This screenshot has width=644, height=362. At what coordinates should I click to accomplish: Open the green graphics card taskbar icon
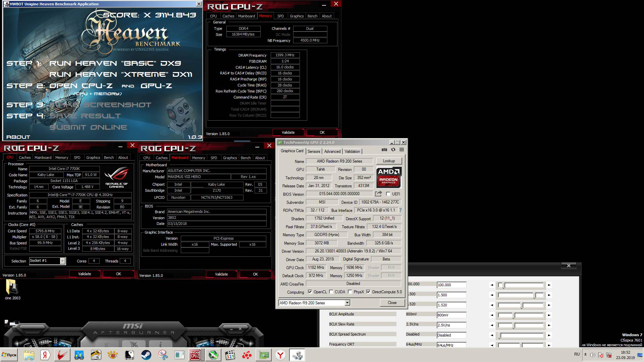[264, 355]
